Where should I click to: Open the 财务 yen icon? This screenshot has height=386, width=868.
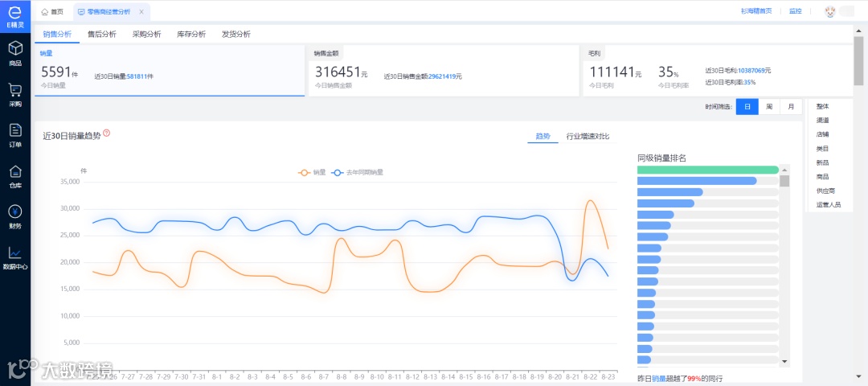15,211
